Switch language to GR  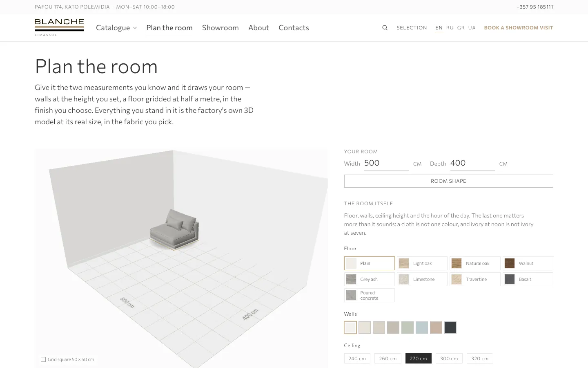pyautogui.click(x=461, y=28)
